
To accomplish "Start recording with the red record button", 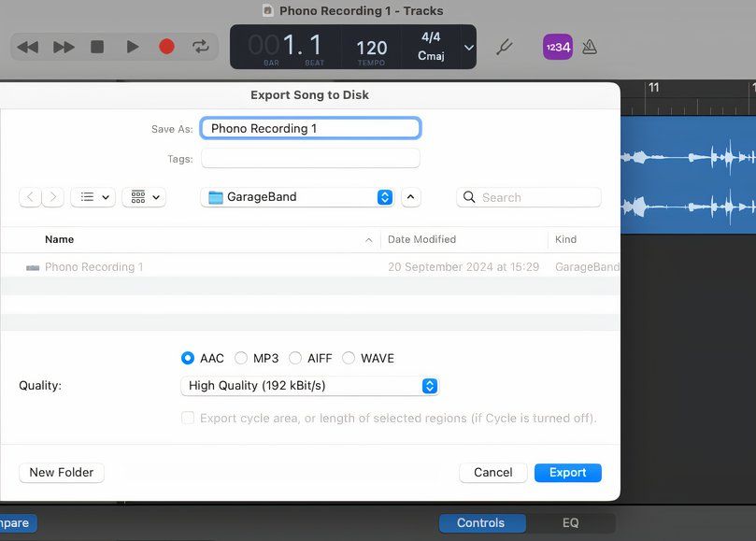I will [x=166, y=46].
